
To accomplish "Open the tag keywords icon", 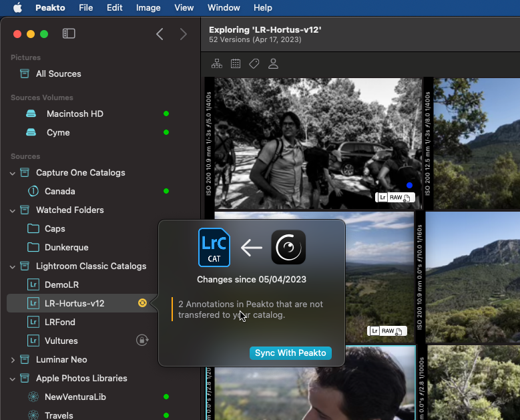I will (x=254, y=63).
